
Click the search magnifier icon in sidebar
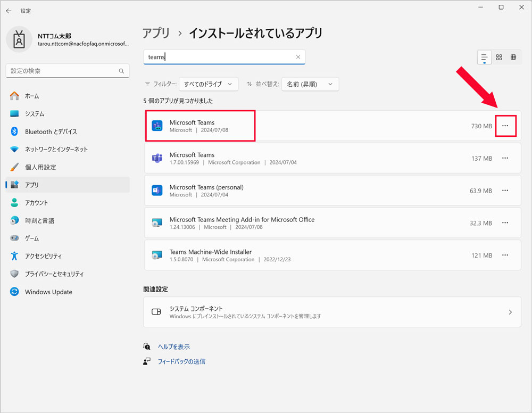click(x=121, y=71)
